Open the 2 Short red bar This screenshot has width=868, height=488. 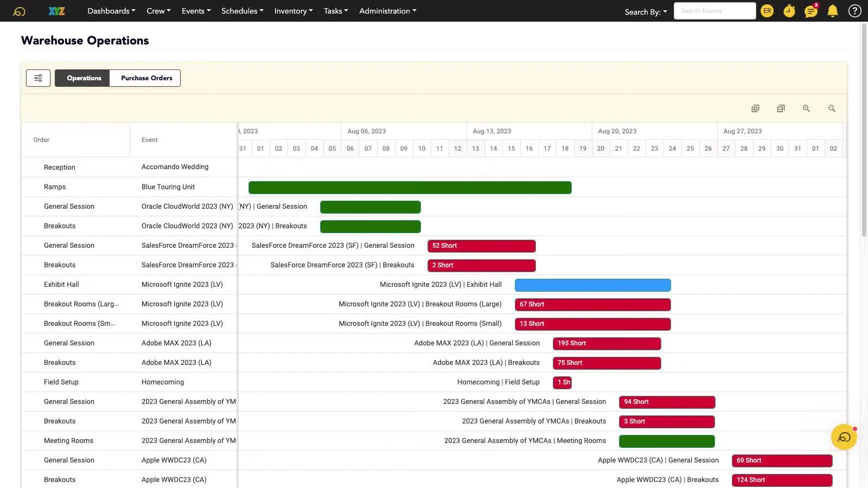pos(482,266)
